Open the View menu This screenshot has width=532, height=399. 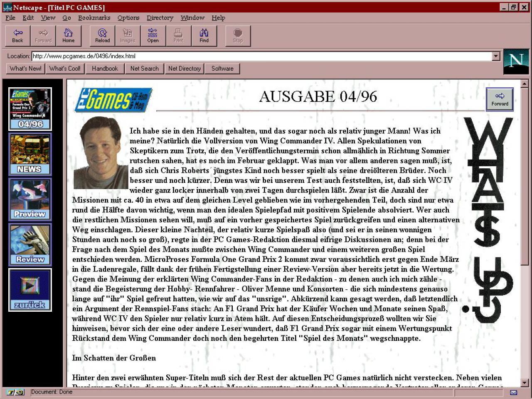tap(48, 17)
